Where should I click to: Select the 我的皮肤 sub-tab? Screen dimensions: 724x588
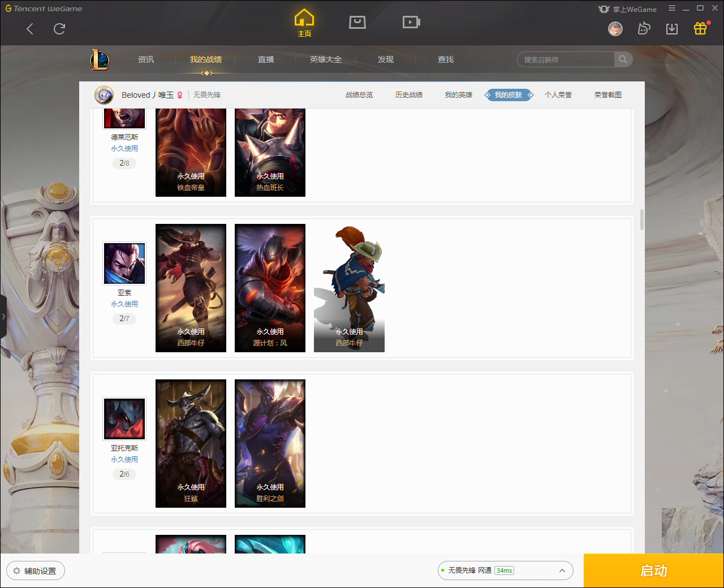508,95
